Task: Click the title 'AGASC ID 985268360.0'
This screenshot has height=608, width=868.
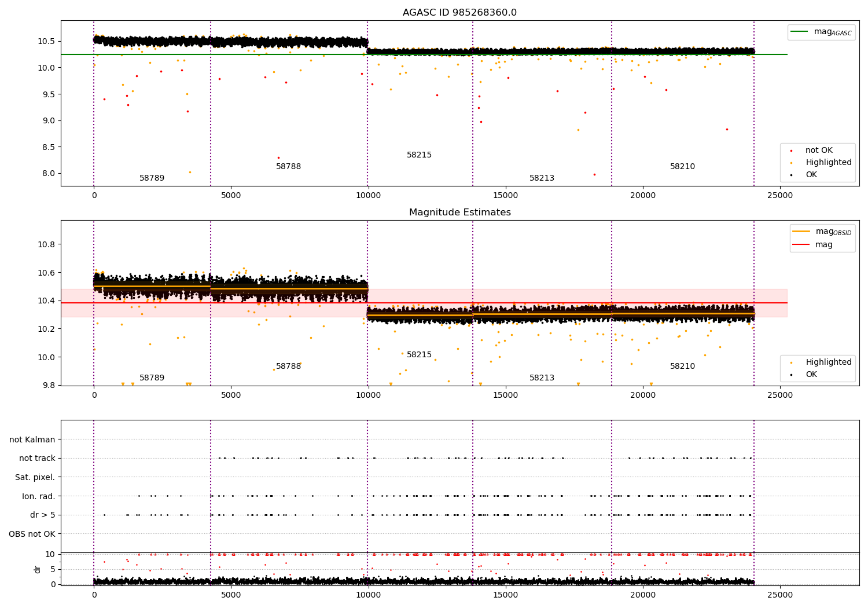Action: coord(459,13)
